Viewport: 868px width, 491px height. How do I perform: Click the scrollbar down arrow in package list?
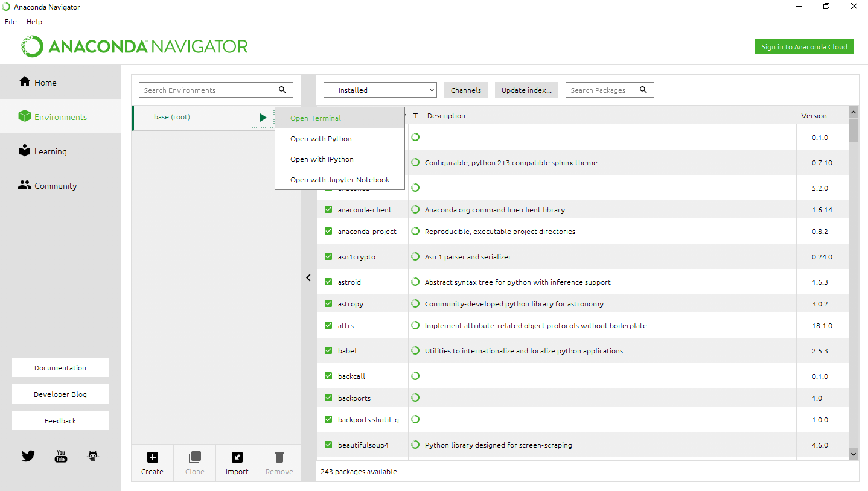pos(854,453)
